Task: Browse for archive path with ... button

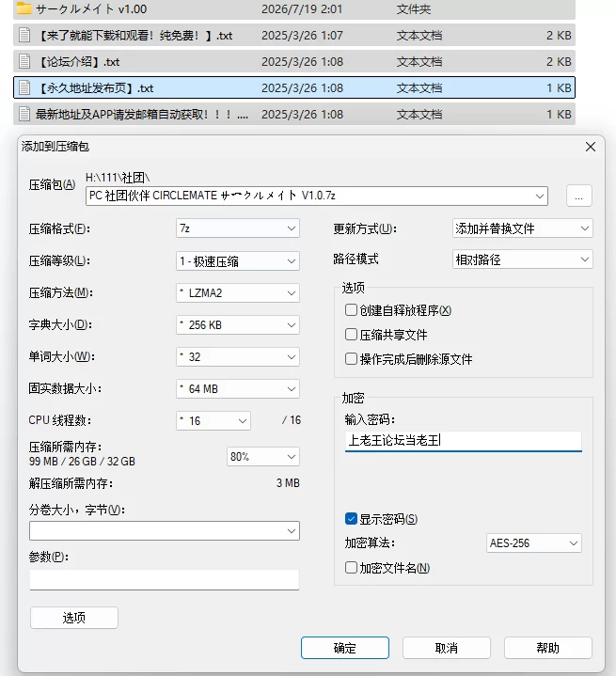Action: [579, 197]
